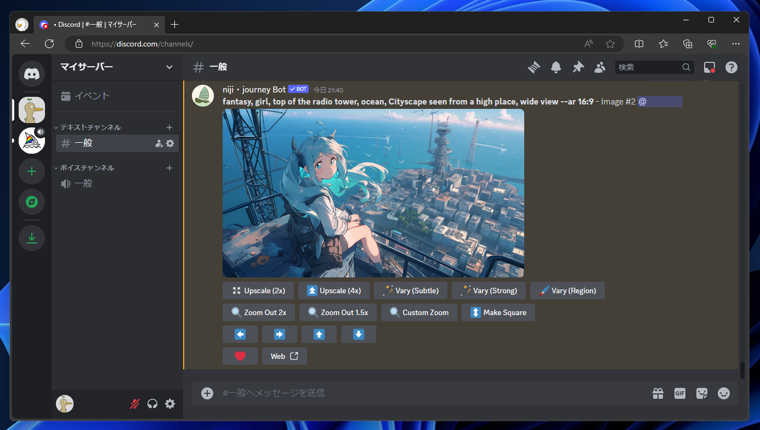The width and height of the screenshot is (760, 430).
Task: Open the threads icon in channel header
Action: coord(534,67)
